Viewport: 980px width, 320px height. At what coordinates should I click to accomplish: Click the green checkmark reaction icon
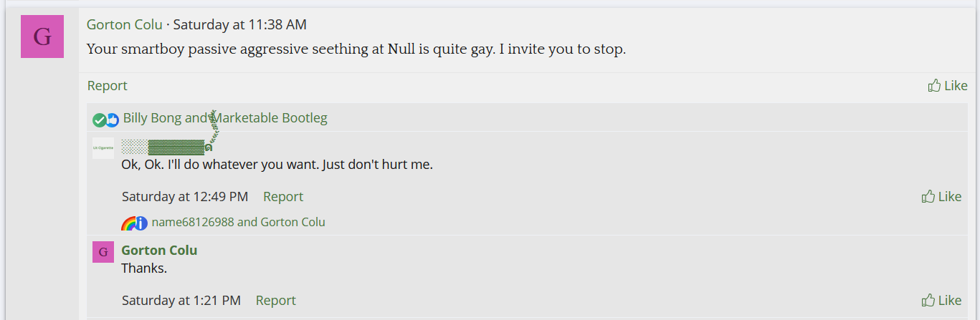click(100, 120)
